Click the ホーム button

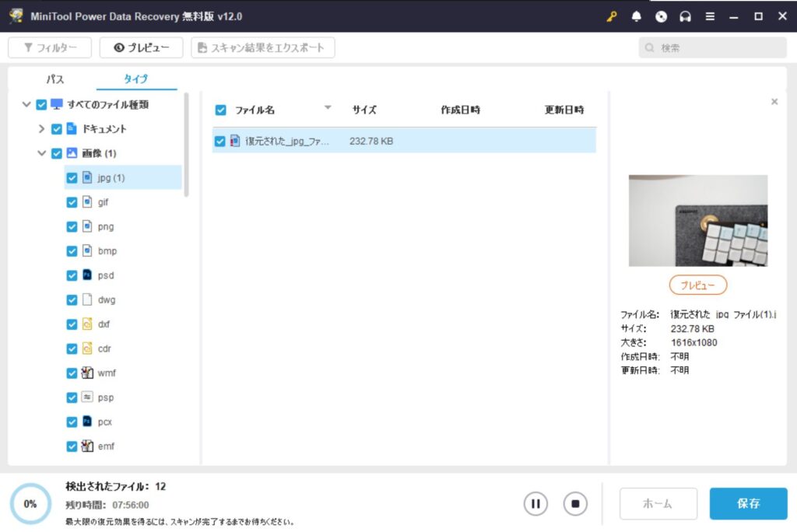[658, 503]
